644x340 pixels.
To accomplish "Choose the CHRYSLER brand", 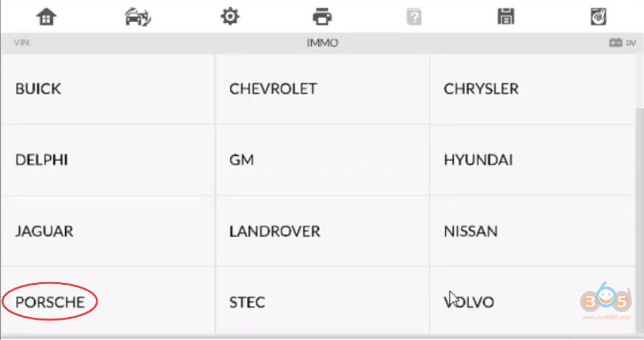I will [532, 89].
